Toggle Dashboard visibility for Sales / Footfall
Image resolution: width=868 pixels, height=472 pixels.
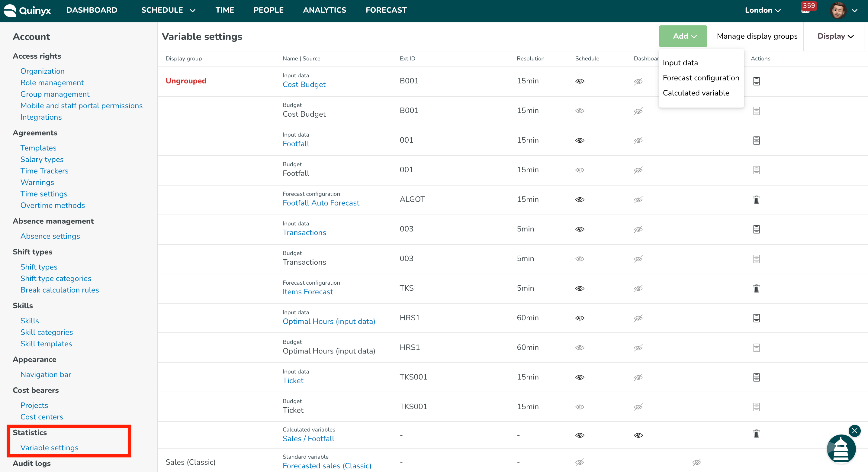(x=638, y=435)
